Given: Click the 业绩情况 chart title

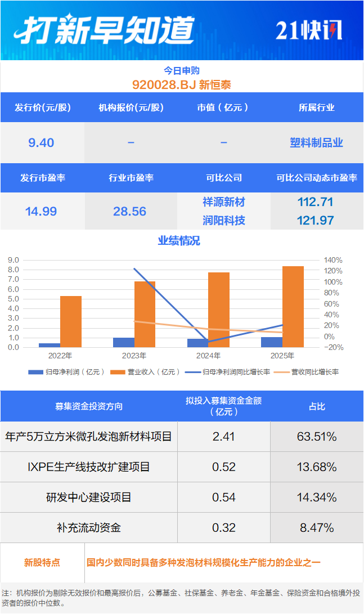Looking at the screenshot, I should (179, 241).
